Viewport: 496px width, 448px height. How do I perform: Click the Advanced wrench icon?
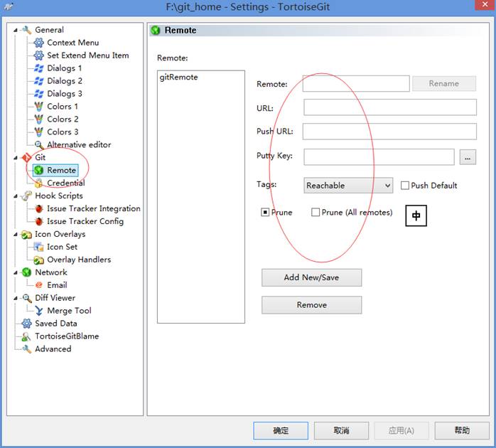click(x=26, y=349)
